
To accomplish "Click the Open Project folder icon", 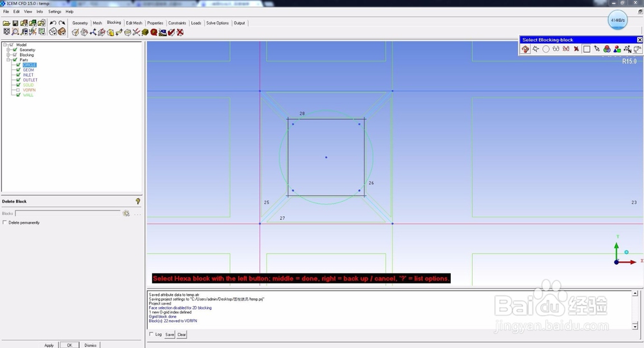I will click(6, 23).
